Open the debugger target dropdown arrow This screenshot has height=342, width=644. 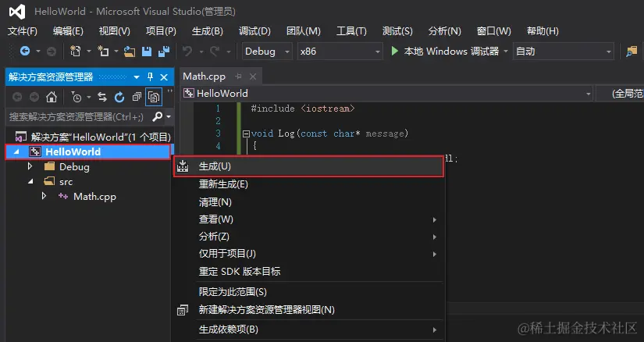point(506,52)
